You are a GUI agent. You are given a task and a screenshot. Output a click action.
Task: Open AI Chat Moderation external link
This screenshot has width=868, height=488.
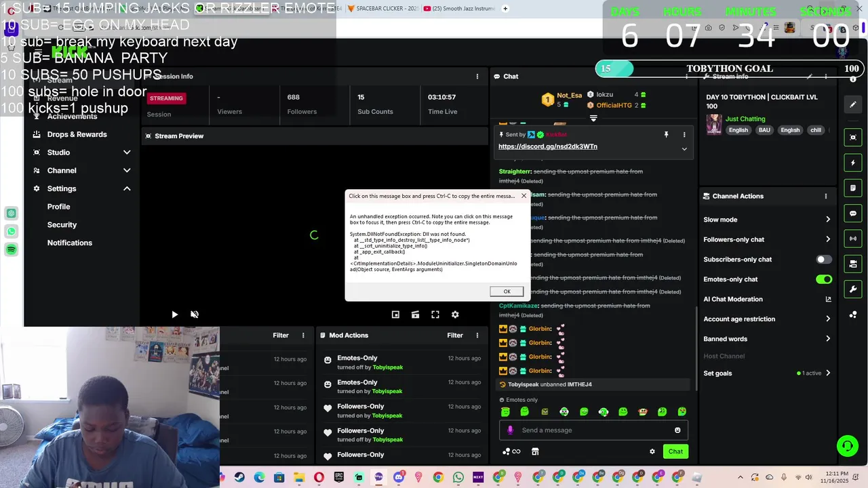coord(828,299)
